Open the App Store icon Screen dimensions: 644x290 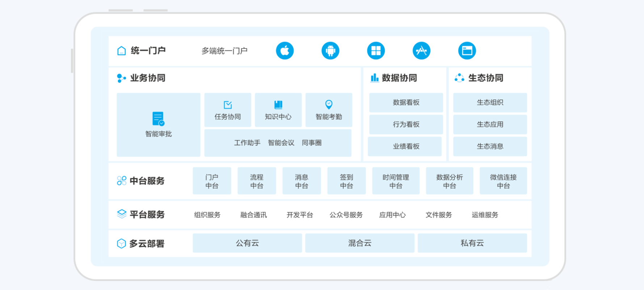tap(421, 51)
